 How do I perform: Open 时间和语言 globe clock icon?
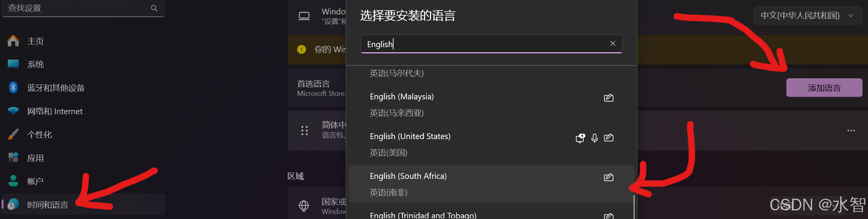pyautogui.click(x=13, y=204)
